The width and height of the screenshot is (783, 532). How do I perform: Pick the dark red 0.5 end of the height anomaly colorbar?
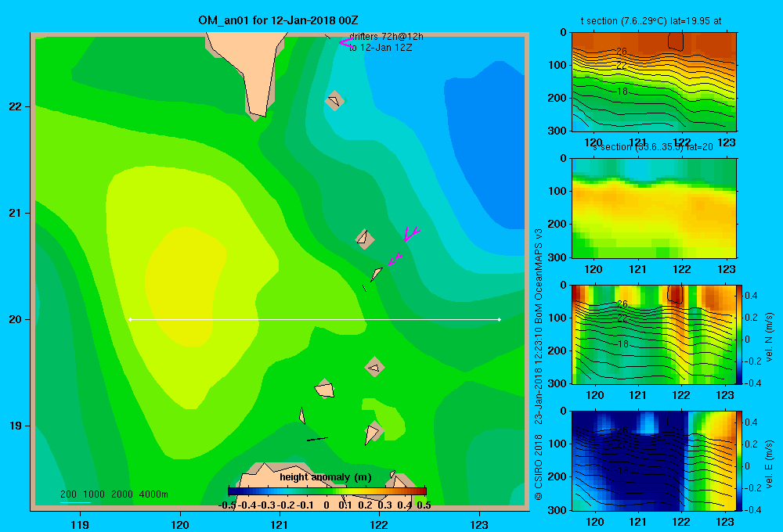click(424, 491)
